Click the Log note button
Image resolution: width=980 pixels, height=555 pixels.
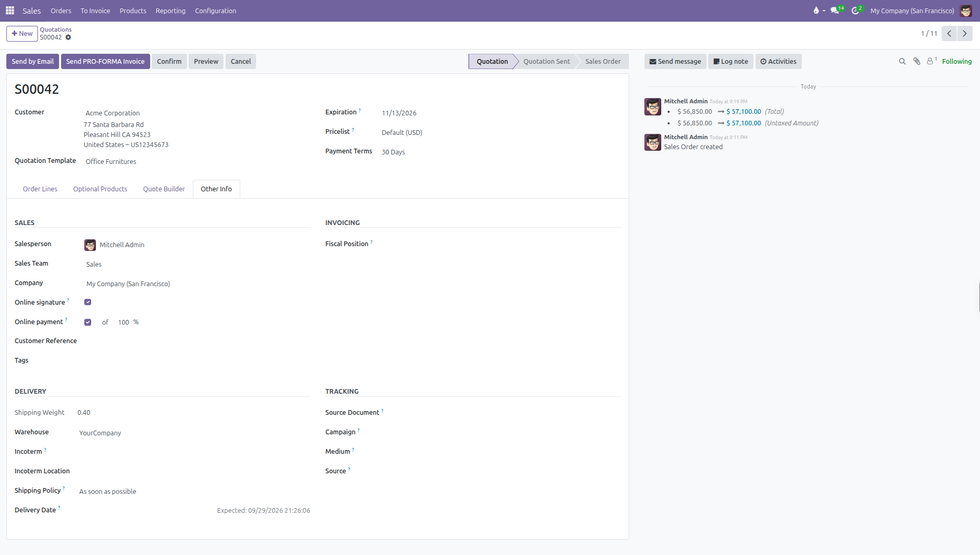coord(731,62)
